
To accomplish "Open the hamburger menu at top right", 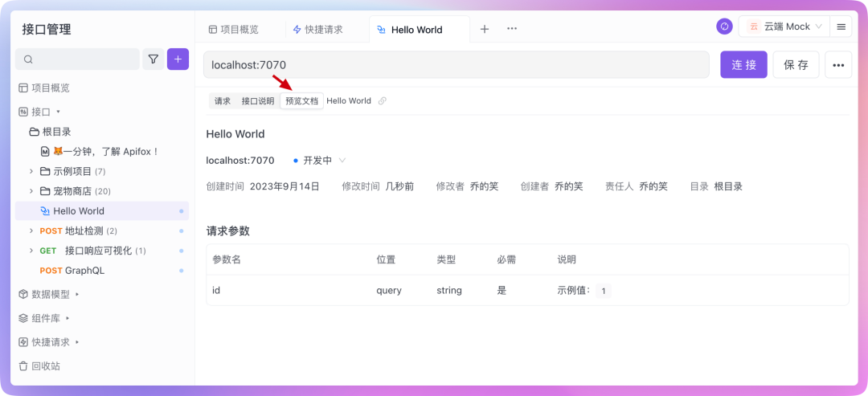I will coord(841,27).
